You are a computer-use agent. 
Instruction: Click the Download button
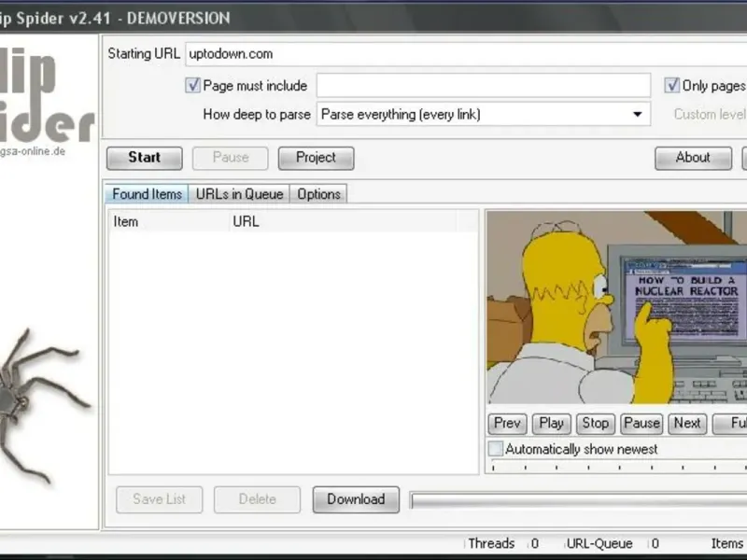click(x=356, y=499)
